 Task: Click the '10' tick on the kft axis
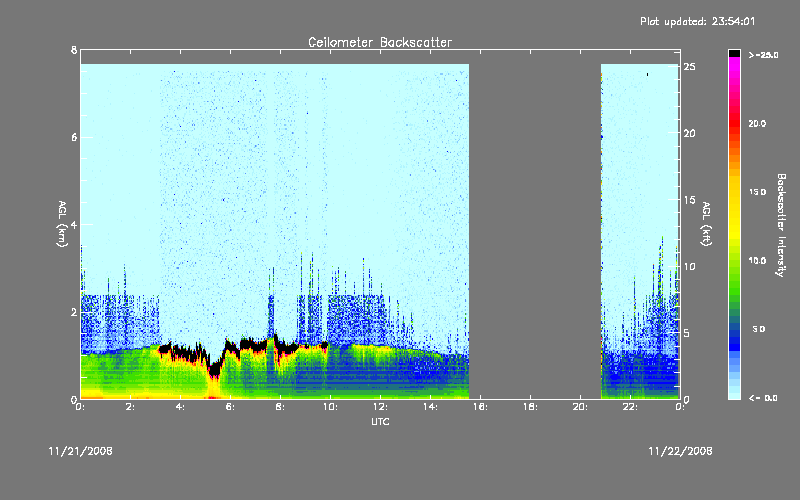click(690, 267)
